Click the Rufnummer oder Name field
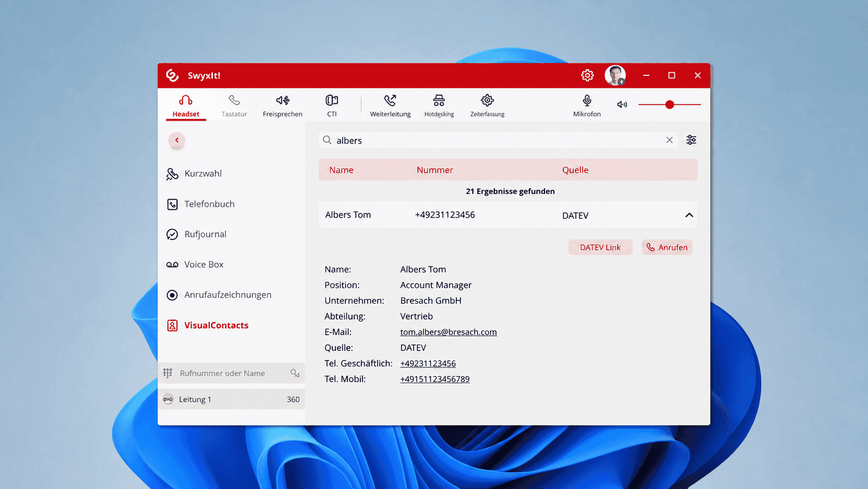 tap(232, 373)
